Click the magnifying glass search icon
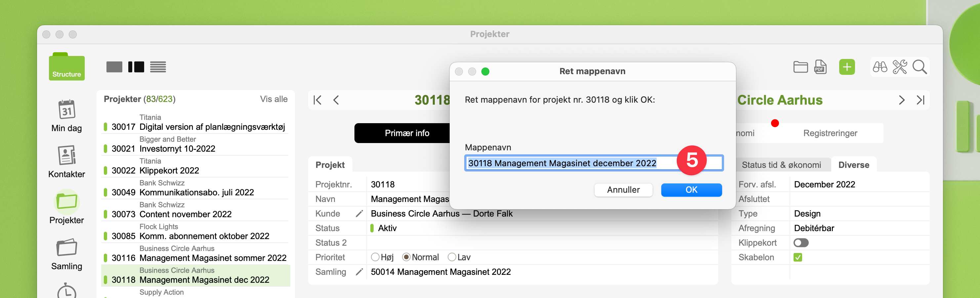This screenshot has height=298, width=980. [919, 67]
